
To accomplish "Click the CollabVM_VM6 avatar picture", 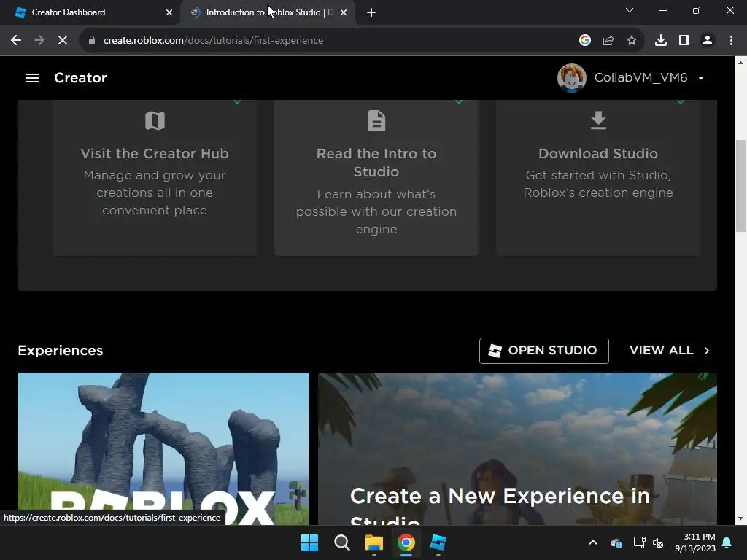I will click(x=571, y=77).
